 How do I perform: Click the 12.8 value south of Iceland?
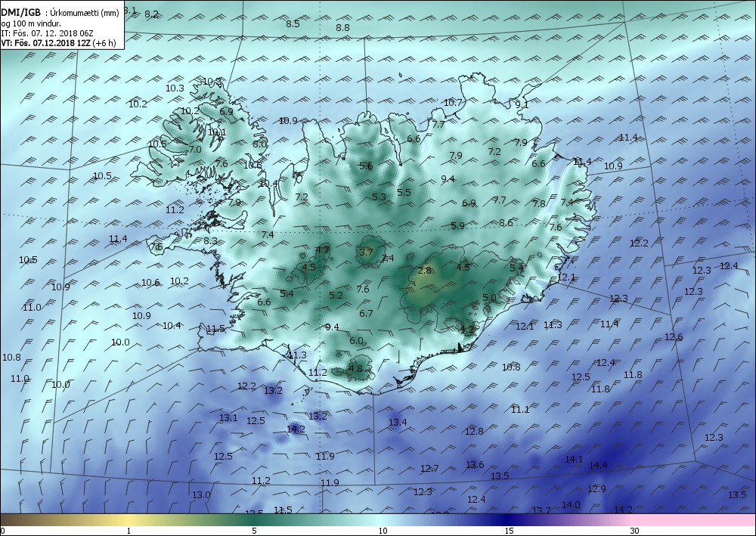click(474, 431)
